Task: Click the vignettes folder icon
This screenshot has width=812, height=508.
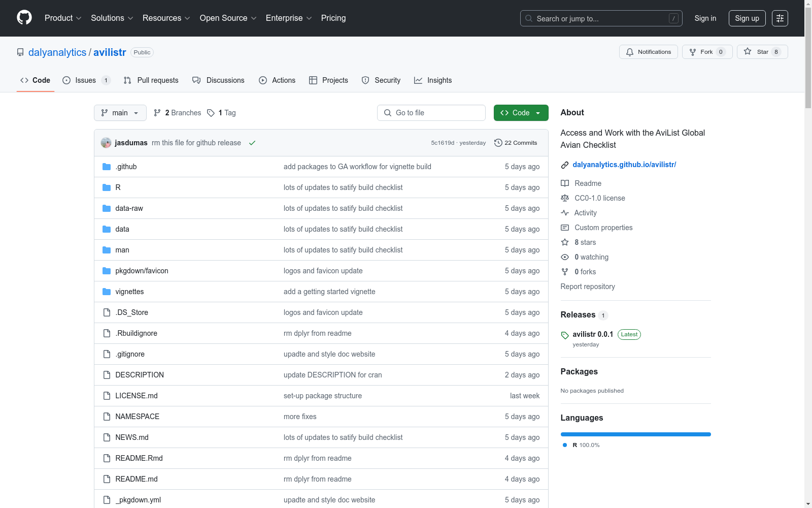Action: tap(107, 292)
